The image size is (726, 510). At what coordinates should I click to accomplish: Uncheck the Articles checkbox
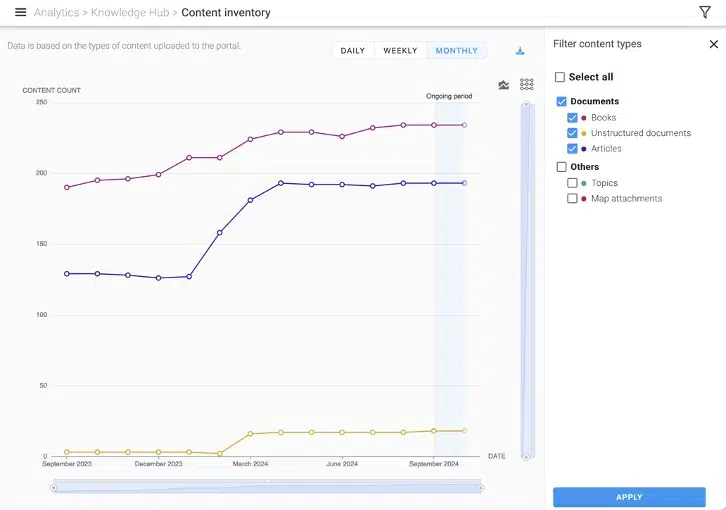click(x=572, y=148)
